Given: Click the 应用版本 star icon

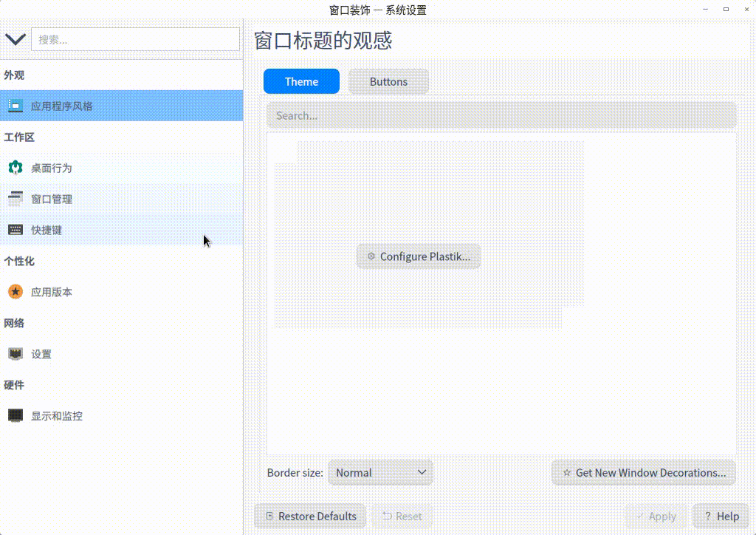Looking at the screenshot, I should coord(15,292).
